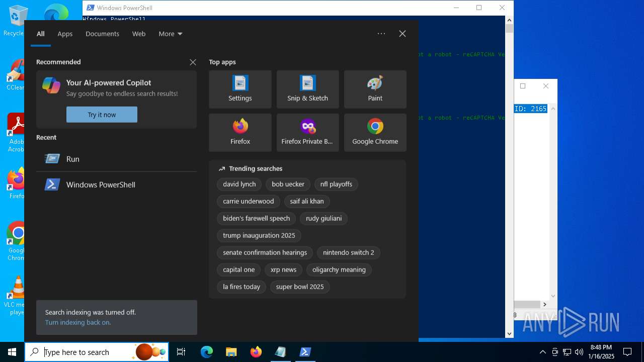644x362 pixels.
Task: Open Windows PowerShell from the recent list
Action: [x=116, y=185]
